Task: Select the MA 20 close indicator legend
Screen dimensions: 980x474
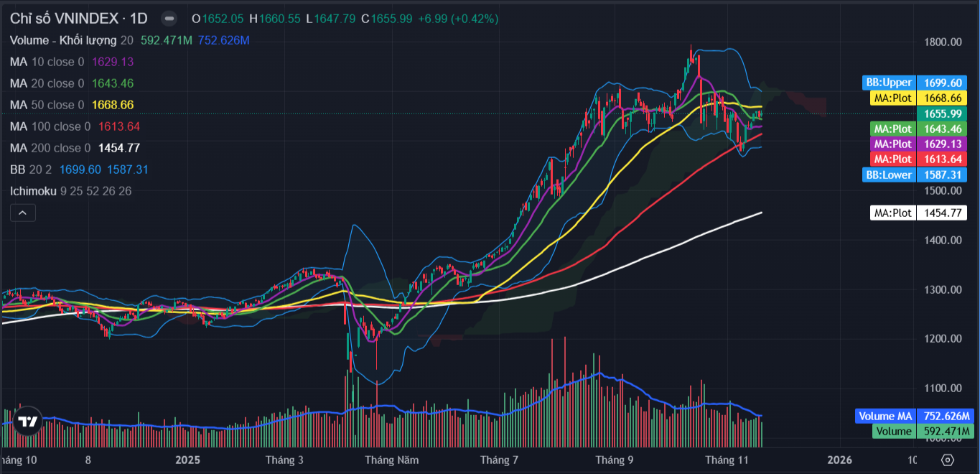Action: [x=47, y=83]
